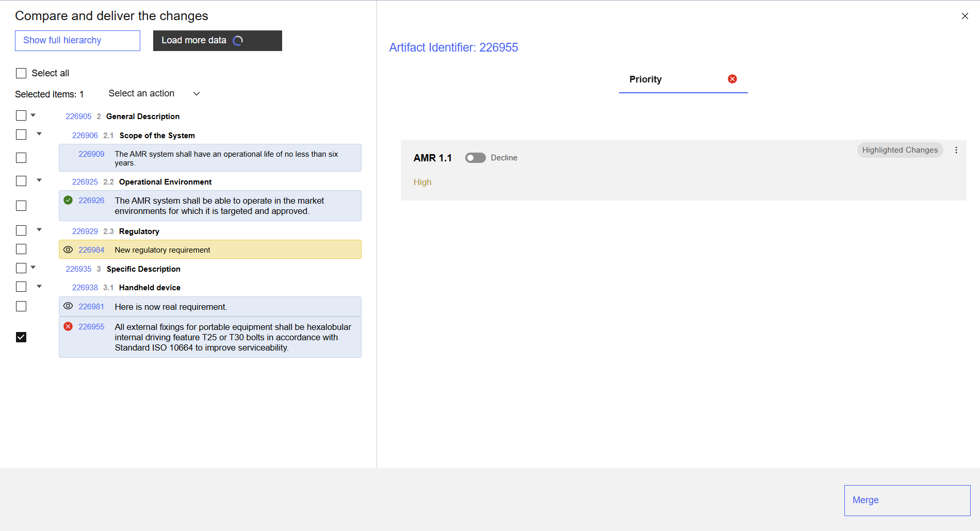Click the Merge button

[x=907, y=500]
